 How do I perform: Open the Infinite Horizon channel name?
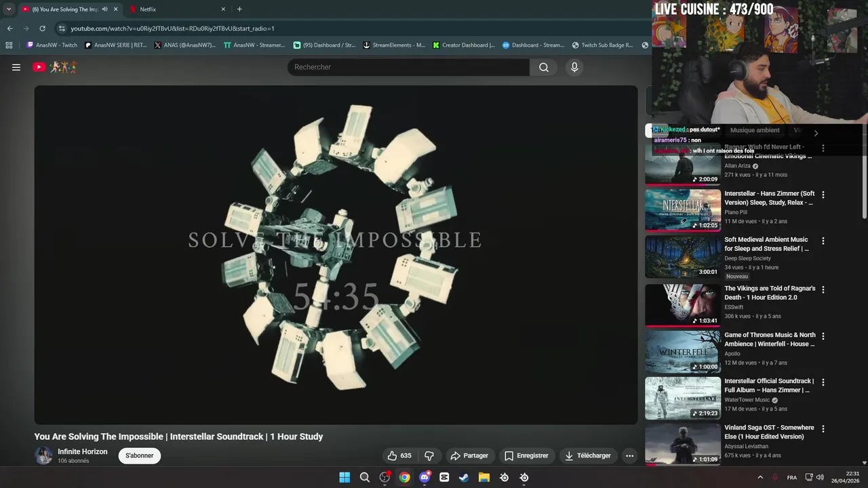pyautogui.click(x=82, y=451)
